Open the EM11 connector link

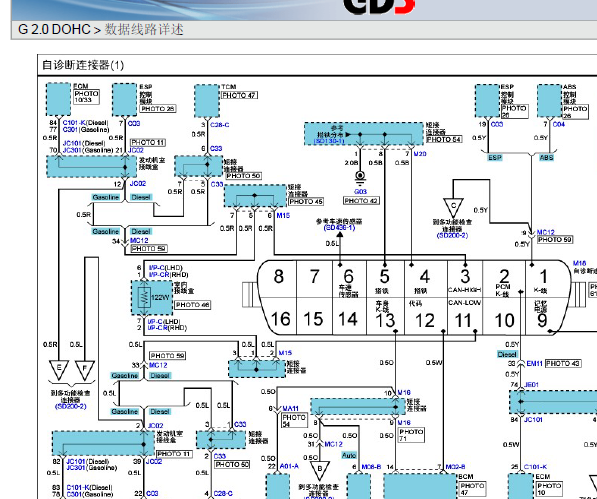(535, 363)
